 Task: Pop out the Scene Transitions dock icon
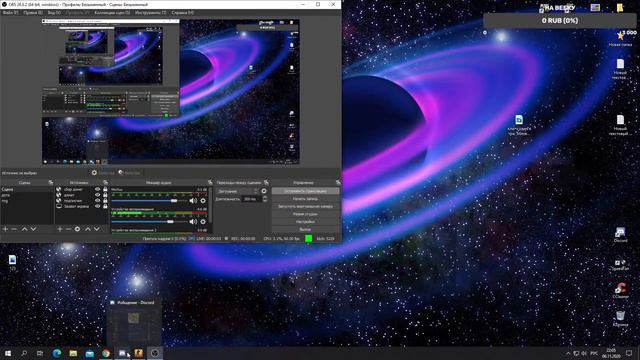click(x=266, y=182)
